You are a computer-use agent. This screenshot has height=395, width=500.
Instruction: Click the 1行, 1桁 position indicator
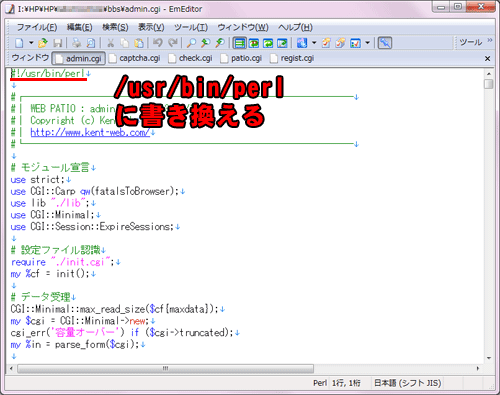[x=346, y=383]
